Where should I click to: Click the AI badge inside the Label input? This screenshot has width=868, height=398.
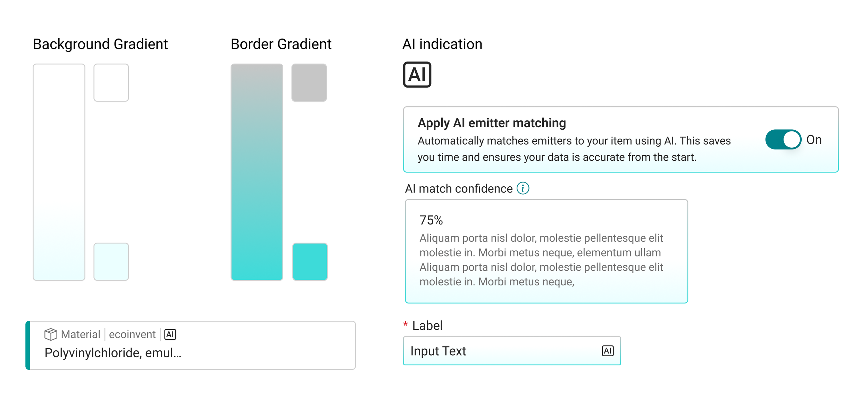pos(608,351)
